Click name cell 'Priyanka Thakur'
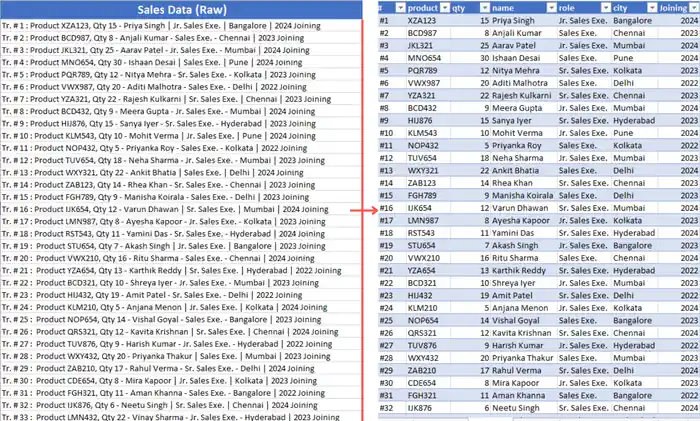This screenshot has width=700, height=421. [524, 358]
